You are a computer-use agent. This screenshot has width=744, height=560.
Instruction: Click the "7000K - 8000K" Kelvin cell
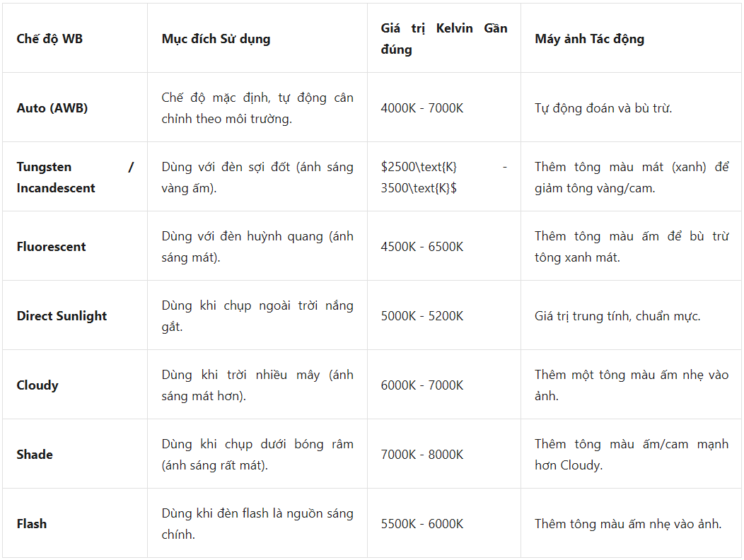click(x=422, y=455)
